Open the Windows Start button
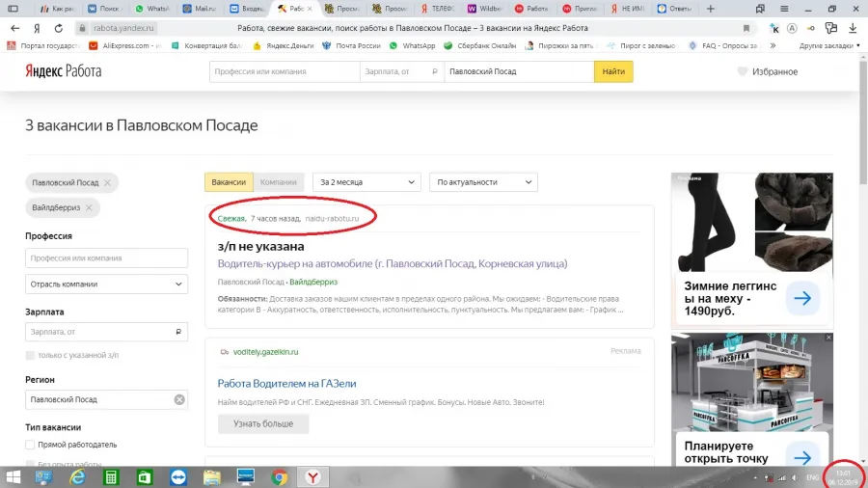Screen dimensions: 868x488 (x=13, y=477)
